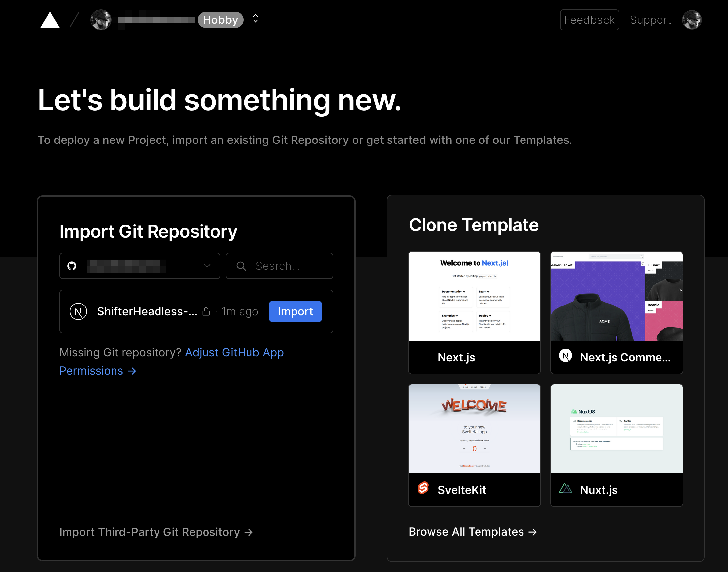The width and height of the screenshot is (728, 572).
Task: Select the SvelteKit template title
Action: tap(462, 490)
